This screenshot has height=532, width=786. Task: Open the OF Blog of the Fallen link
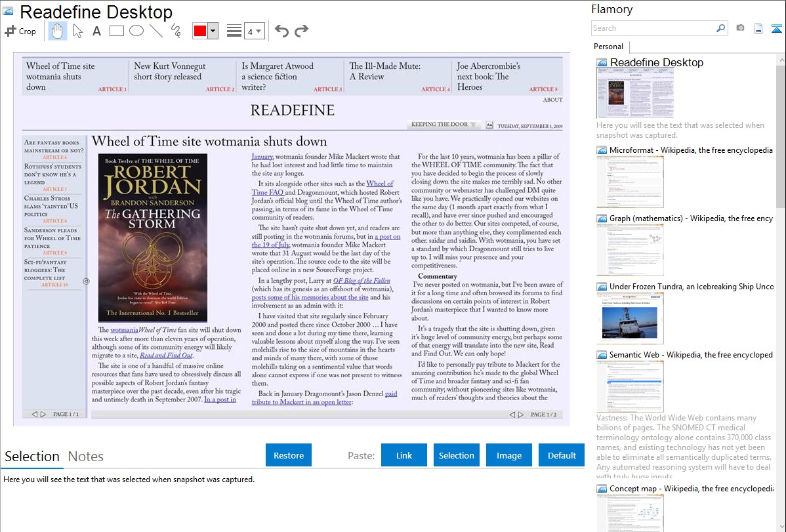coord(362,281)
